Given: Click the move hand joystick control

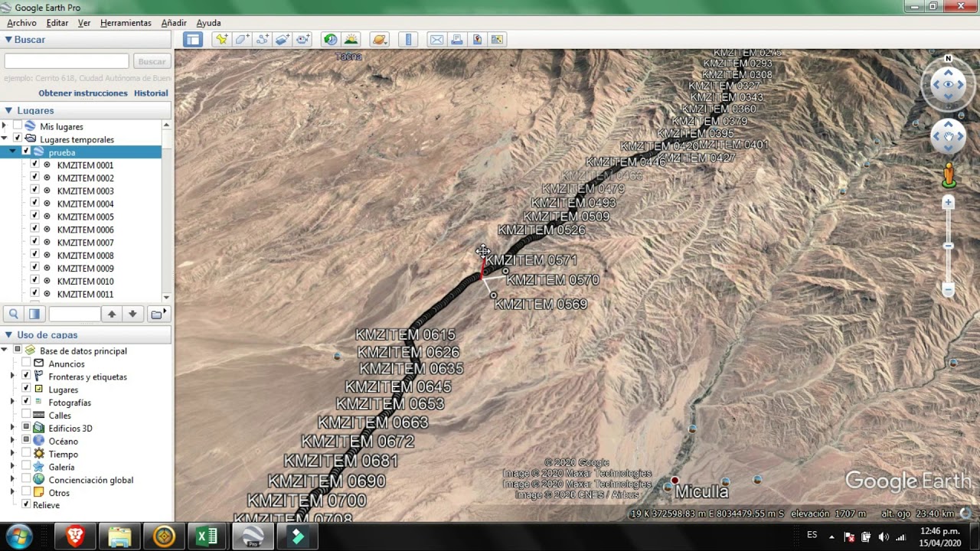Looking at the screenshot, I should 948,137.
